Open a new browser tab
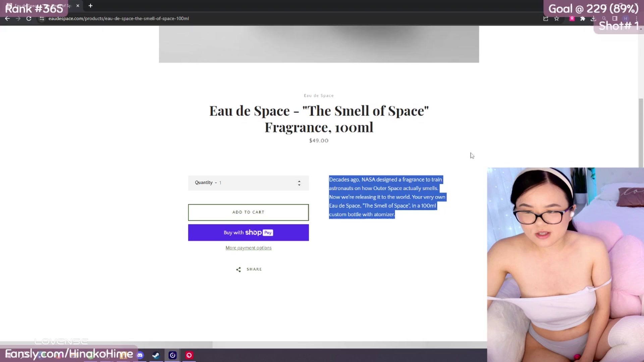 (x=91, y=6)
